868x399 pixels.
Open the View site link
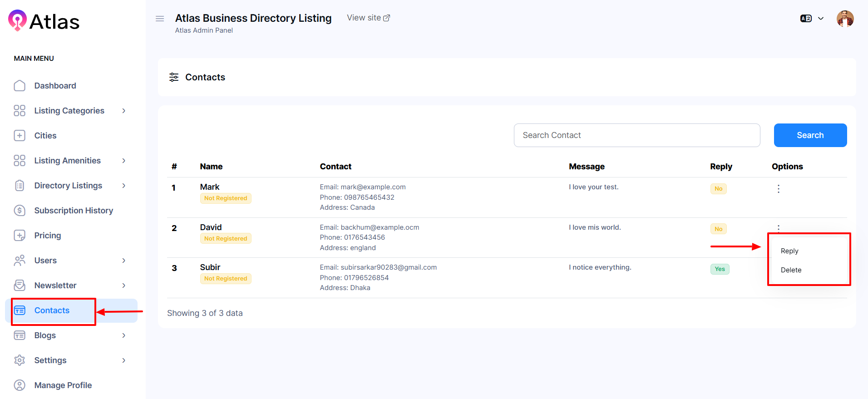click(x=368, y=18)
